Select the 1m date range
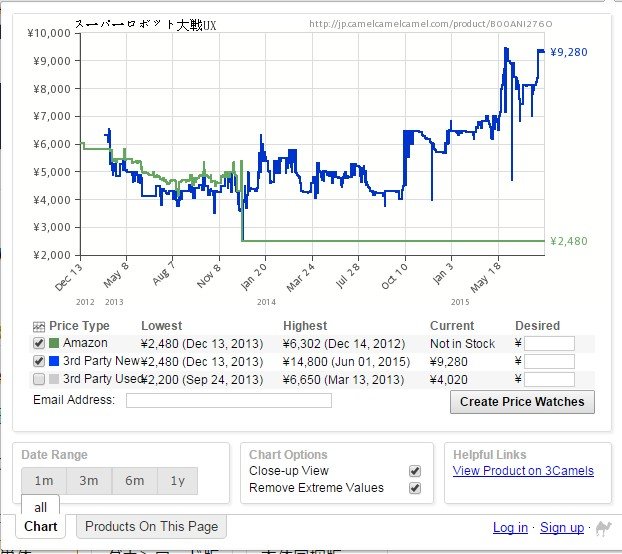This screenshot has height=554, width=622. (x=44, y=481)
